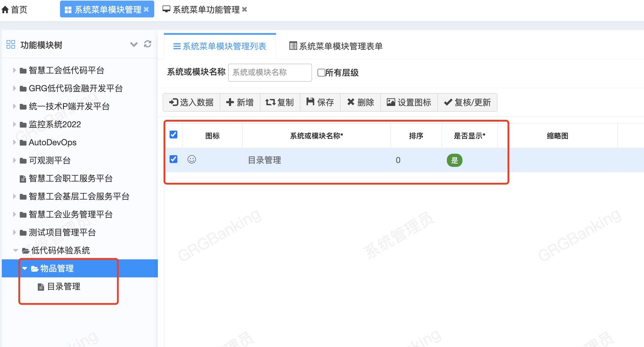Select 低代码体验系统 in the tree
The width and height of the screenshot is (644, 347).
[61, 250]
